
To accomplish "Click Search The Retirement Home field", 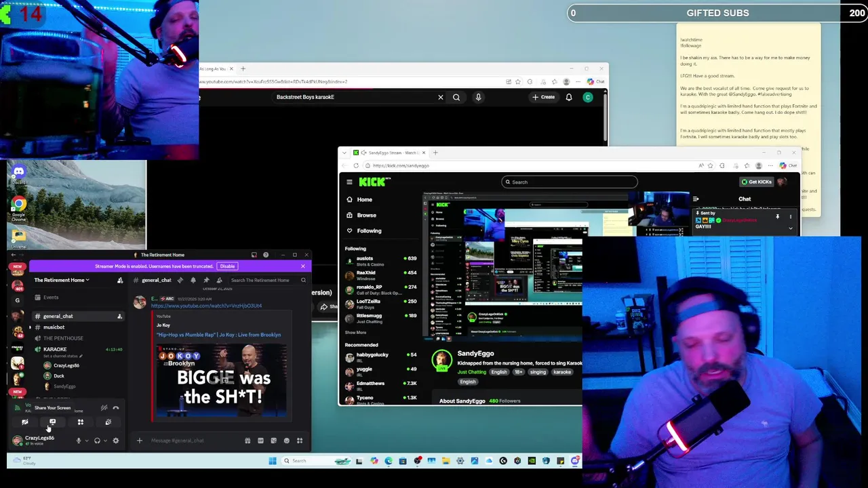I will (x=268, y=280).
